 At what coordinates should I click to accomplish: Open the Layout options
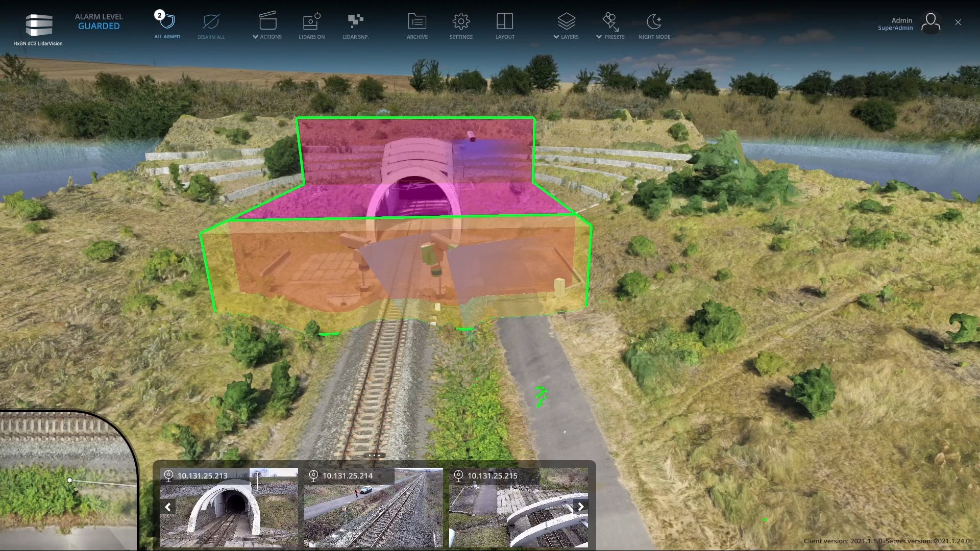coord(505,22)
